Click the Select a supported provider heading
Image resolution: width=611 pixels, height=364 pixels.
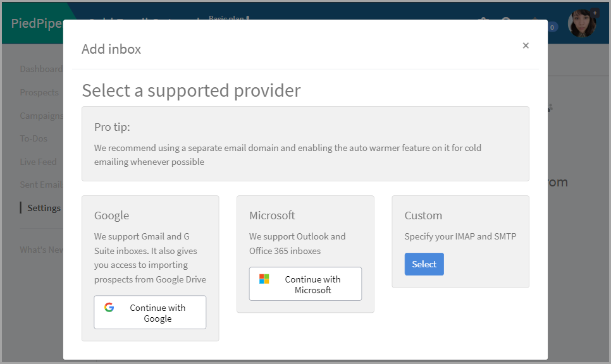click(191, 90)
